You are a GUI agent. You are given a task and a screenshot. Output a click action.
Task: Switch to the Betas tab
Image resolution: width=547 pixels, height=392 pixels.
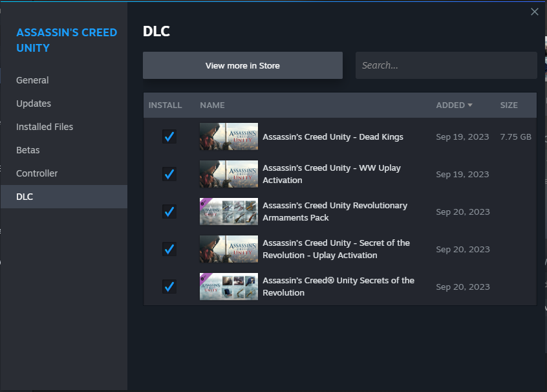coord(64,150)
